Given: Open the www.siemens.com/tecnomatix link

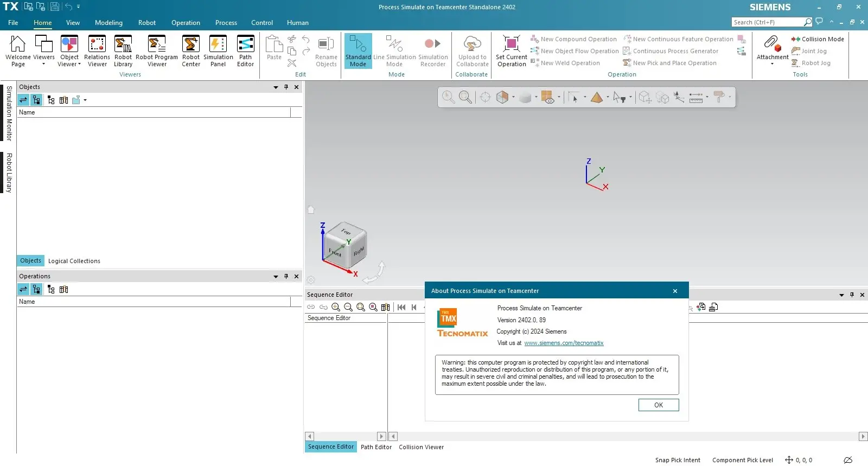Looking at the screenshot, I should 564,343.
